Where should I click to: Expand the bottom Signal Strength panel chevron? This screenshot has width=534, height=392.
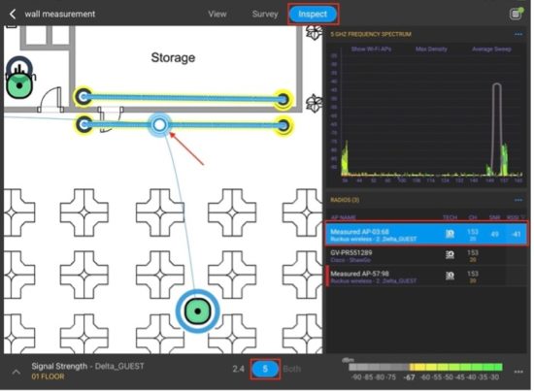16,372
